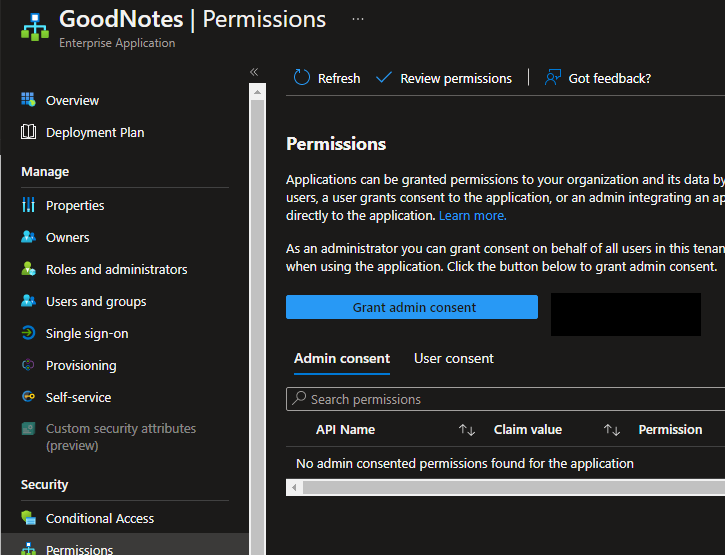Click the search magnifier icon
Screen dimensions: 725x555
click(x=299, y=398)
